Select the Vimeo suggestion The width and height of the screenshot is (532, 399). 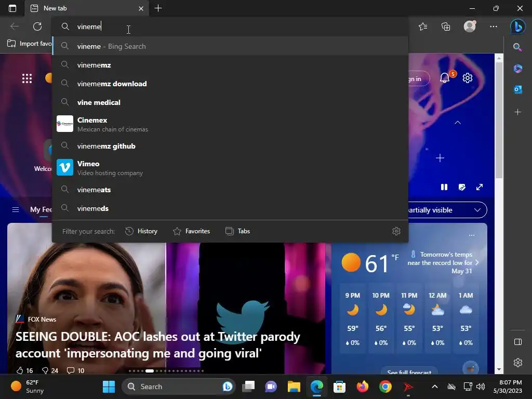pos(230,168)
